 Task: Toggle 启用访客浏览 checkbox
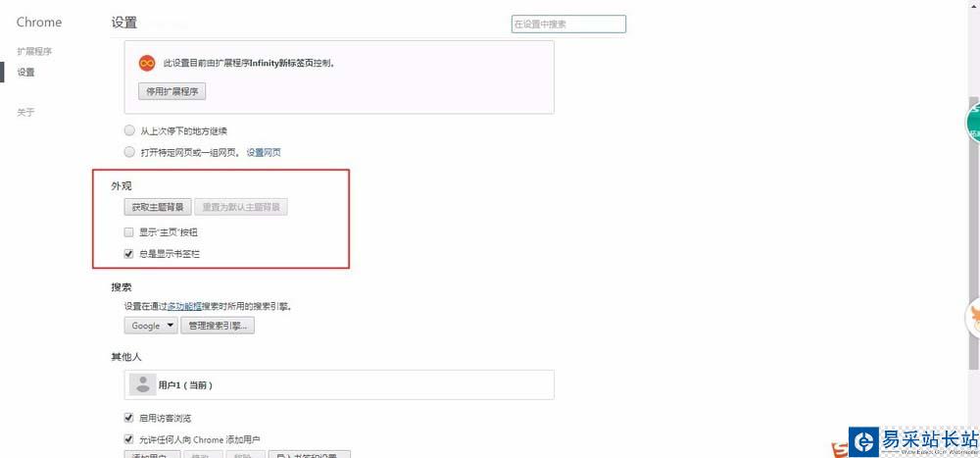pos(128,418)
